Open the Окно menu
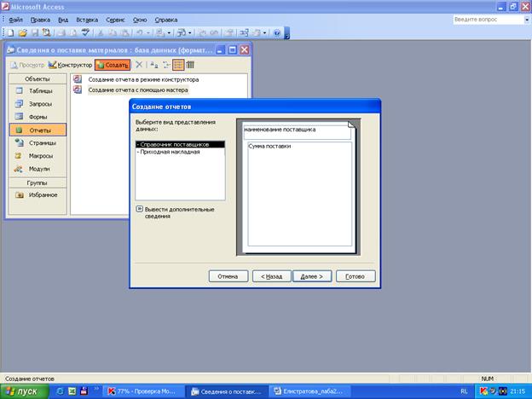This screenshot has width=532, height=399. [140, 20]
